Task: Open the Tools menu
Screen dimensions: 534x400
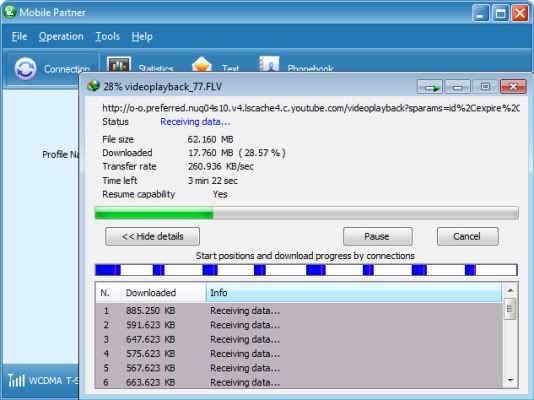Action: point(107,36)
